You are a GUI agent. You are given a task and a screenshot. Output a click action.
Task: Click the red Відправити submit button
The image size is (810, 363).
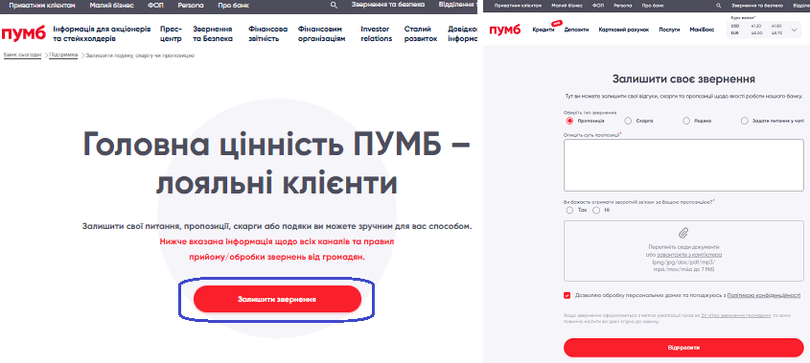click(683, 348)
